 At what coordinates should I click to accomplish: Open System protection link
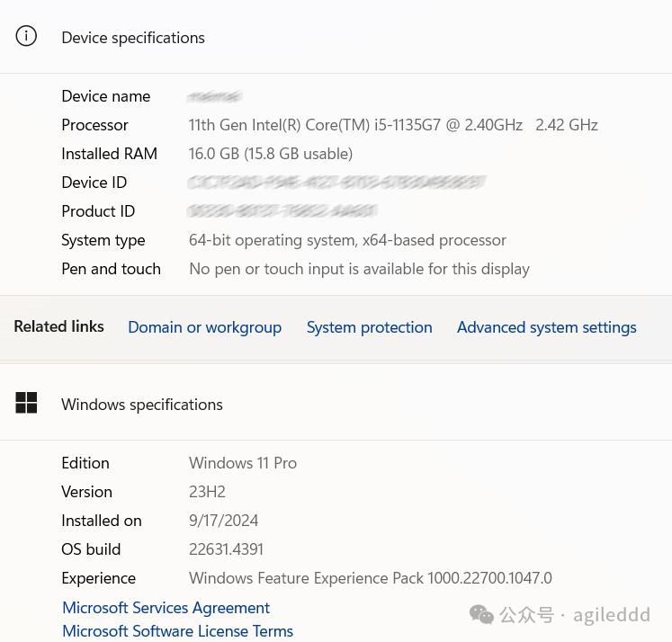(369, 327)
